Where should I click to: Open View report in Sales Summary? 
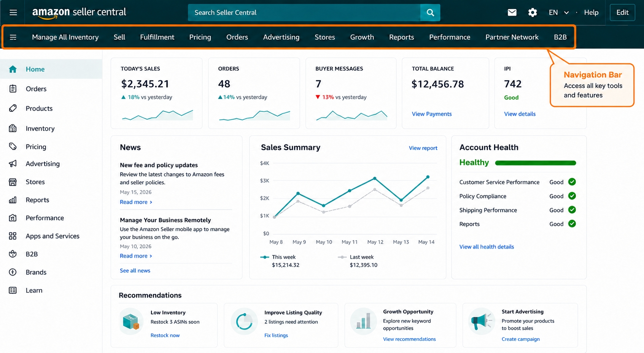pyautogui.click(x=423, y=148)
